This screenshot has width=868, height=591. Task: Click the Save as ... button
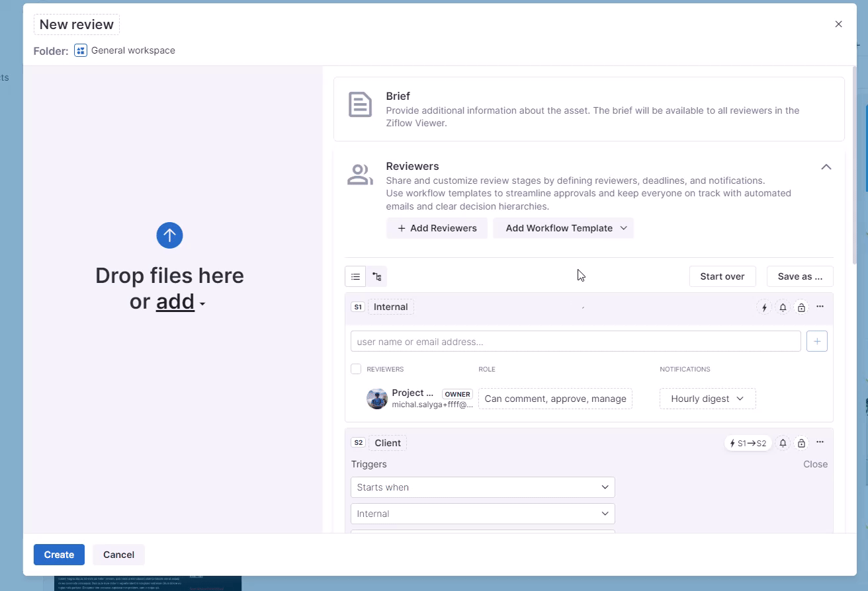[x=800, y=276]
